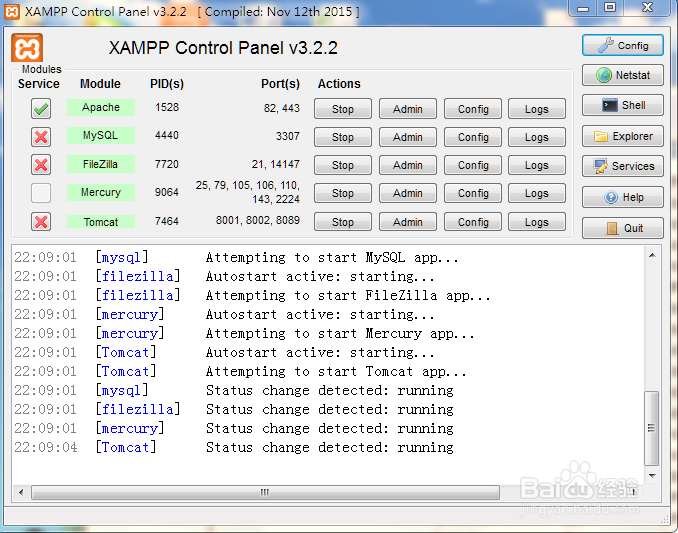Image resolution: width=678 pixels, height=533 pixels.
Task: Open Tomcat Logs menu
Action: [537, 222]
